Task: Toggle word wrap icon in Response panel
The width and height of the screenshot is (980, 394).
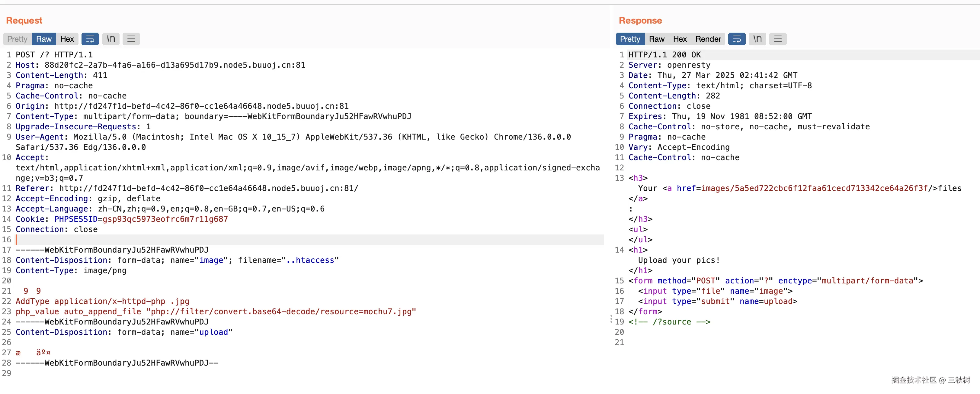Action: click(737, 39)
